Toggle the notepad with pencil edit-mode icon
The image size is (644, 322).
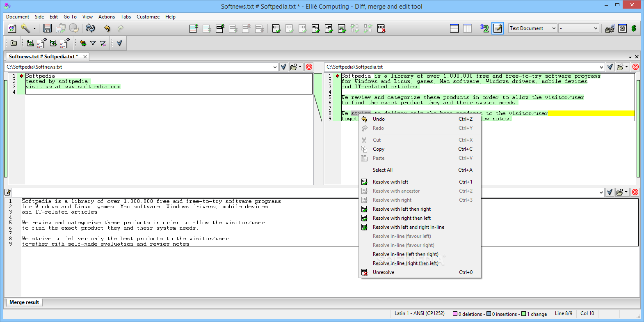pos(498,28)
